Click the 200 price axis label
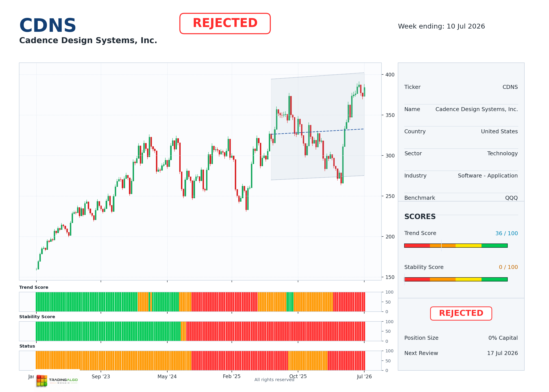The image size is (549, 392). point(390,237)
